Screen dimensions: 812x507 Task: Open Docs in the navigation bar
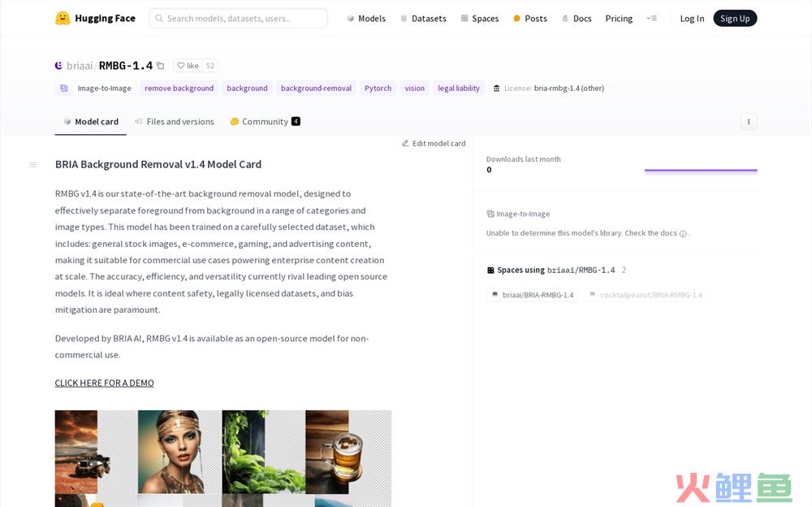tap(577, 19)
